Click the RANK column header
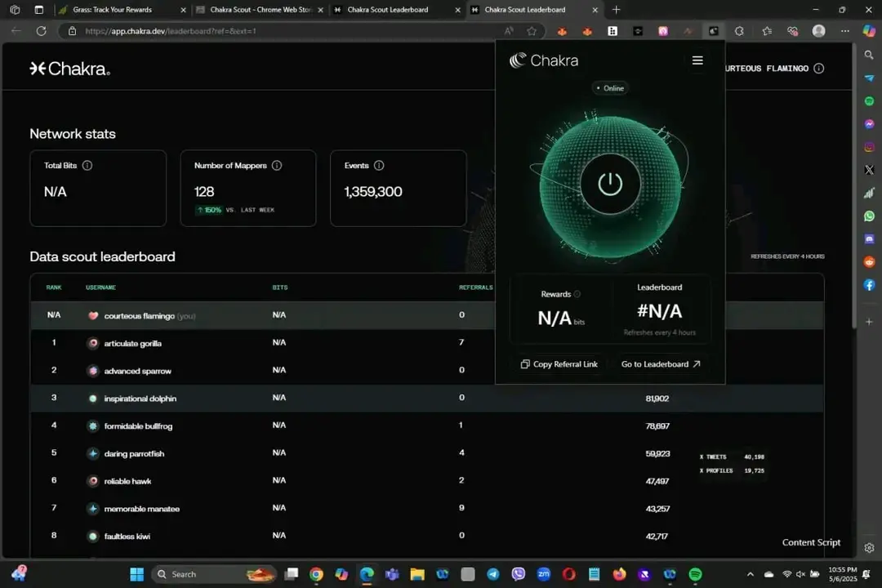 (54, 287)
